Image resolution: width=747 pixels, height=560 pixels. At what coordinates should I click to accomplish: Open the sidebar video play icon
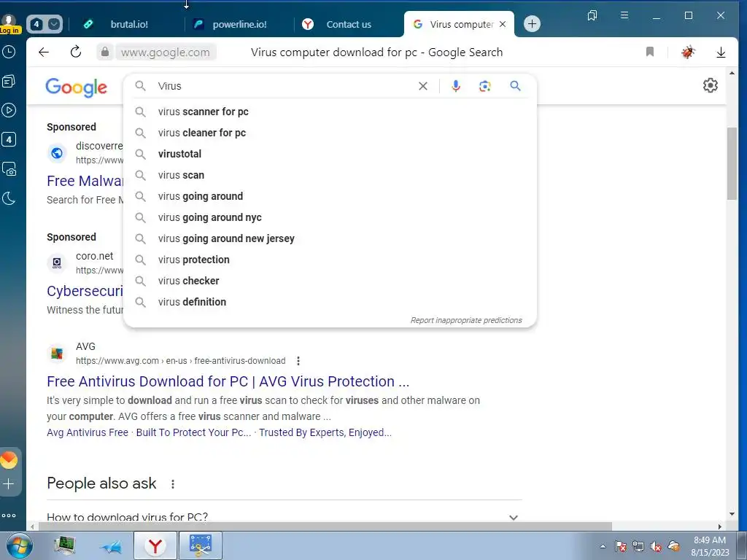[x=9, y=111]
